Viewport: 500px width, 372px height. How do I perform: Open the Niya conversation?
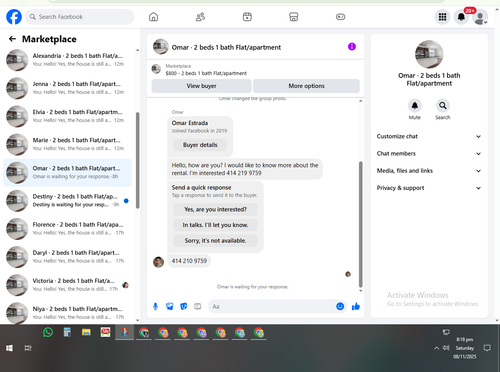67,313
